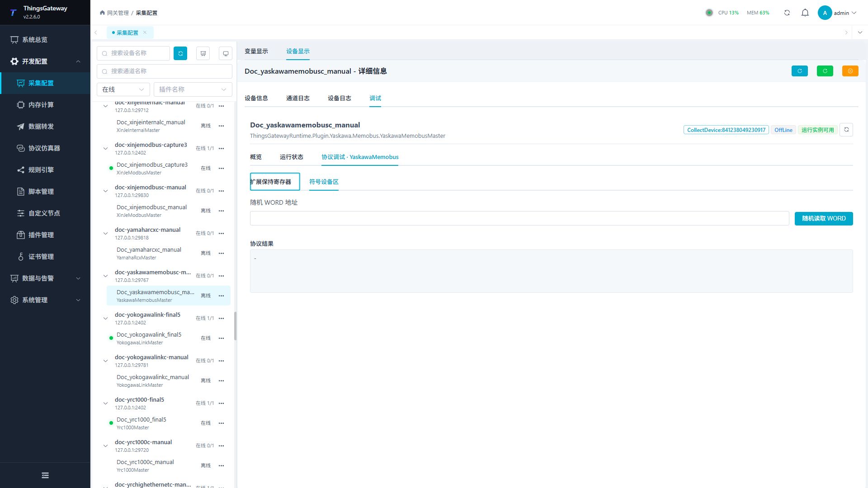Select the 协议调试 · YaskawaMemobus tab
Image resolution: width=868 pixels, height=488 pixels.
click(360, 157)
